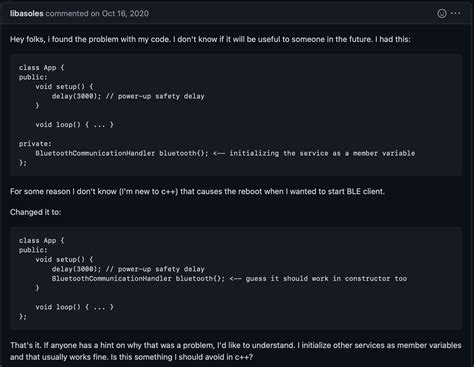Image resolution: width=474 pixels, height=367 pixels.
Task: Click 'void loop() { ... }' in first code block
Action: pos(75,125)
